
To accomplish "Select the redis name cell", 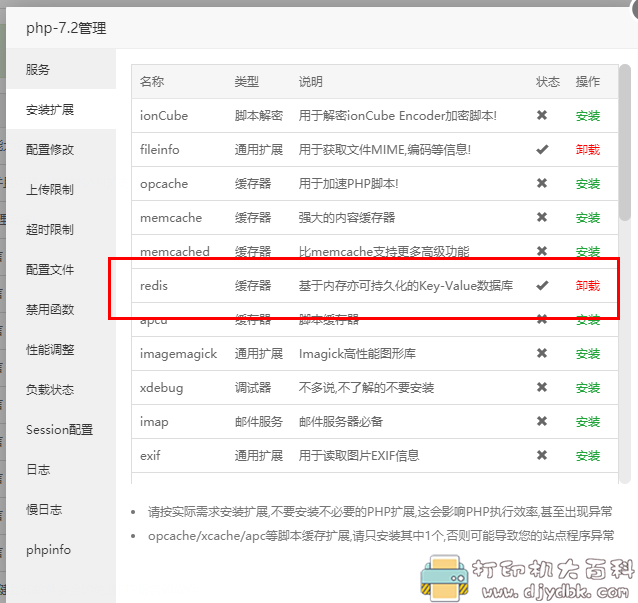I will pos(154,286).
